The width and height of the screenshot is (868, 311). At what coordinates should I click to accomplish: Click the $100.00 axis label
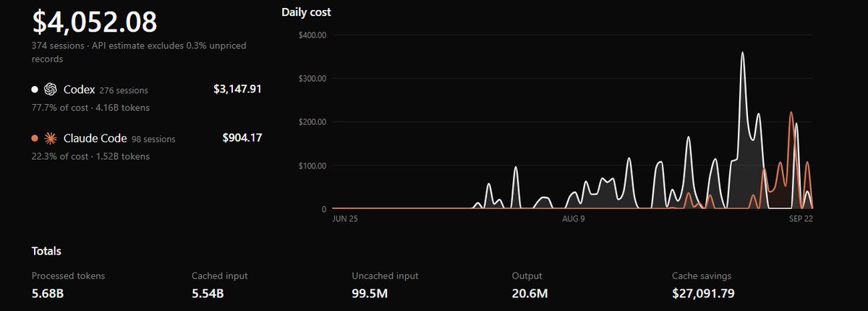click(x=312, y=166)
